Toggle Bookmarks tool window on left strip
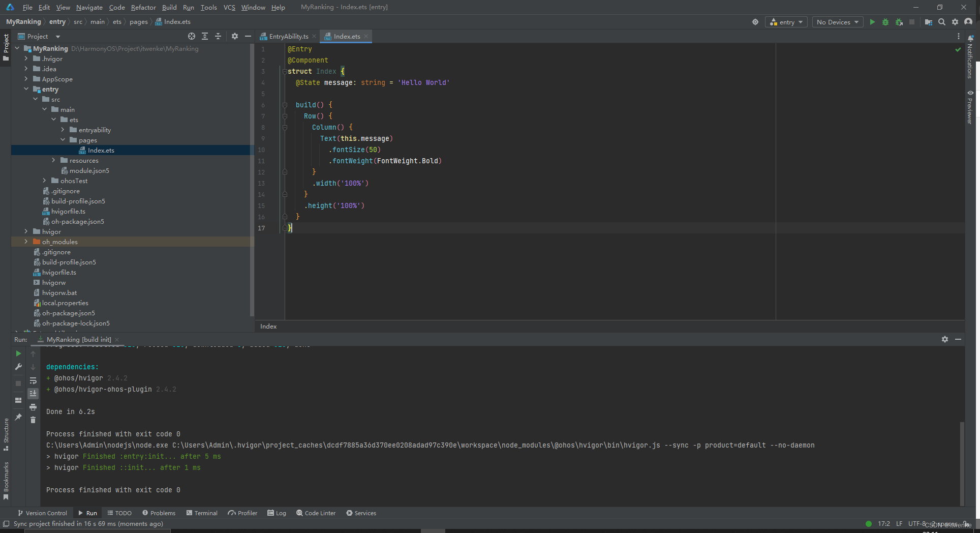 click(x=6, y=481)
